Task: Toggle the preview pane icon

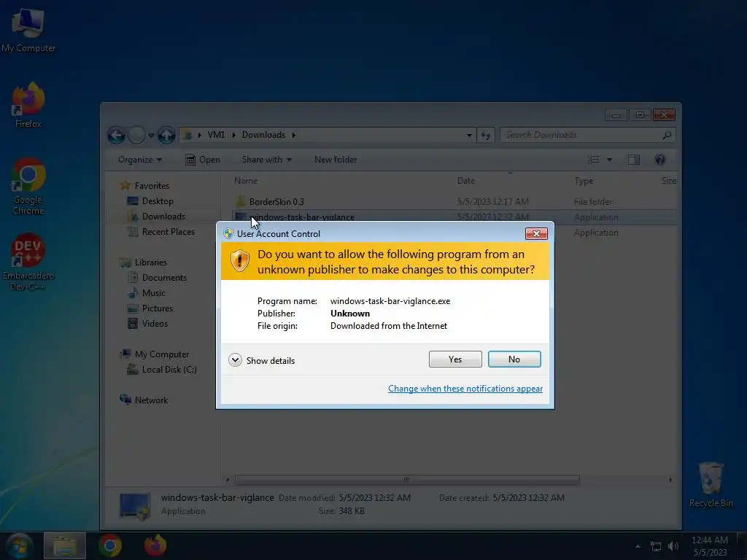Action: [634, 160]
